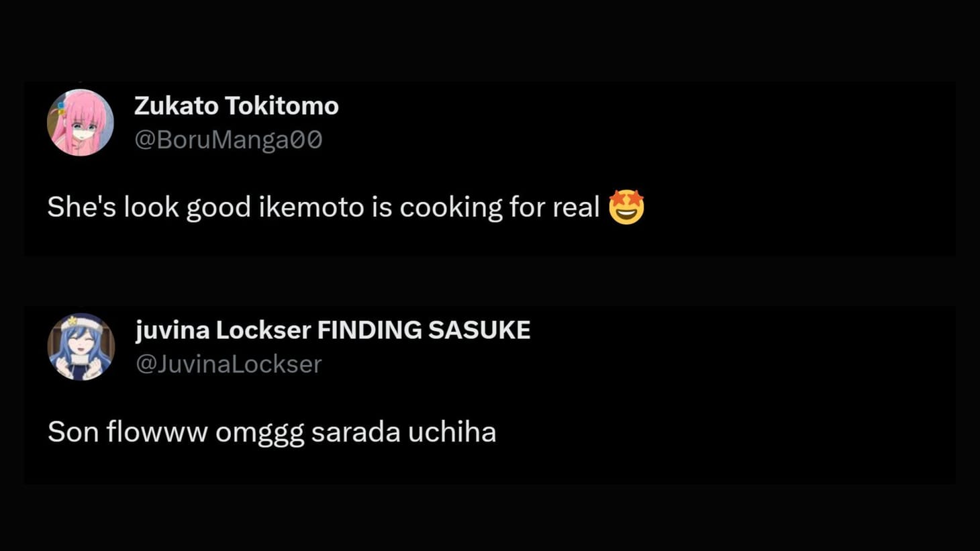Open juvina Lockser's blue-haired avatar
The image size is (980, 551).
click(81, 347)
